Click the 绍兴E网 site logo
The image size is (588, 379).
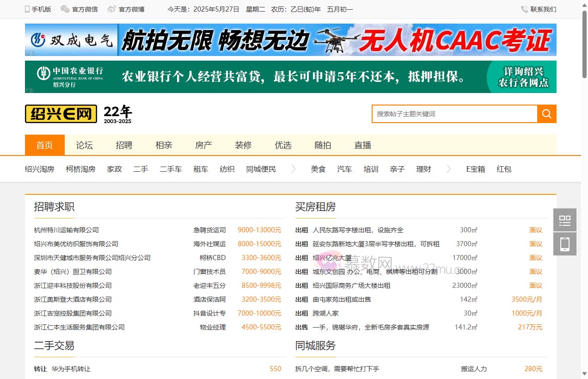point(61,113)
